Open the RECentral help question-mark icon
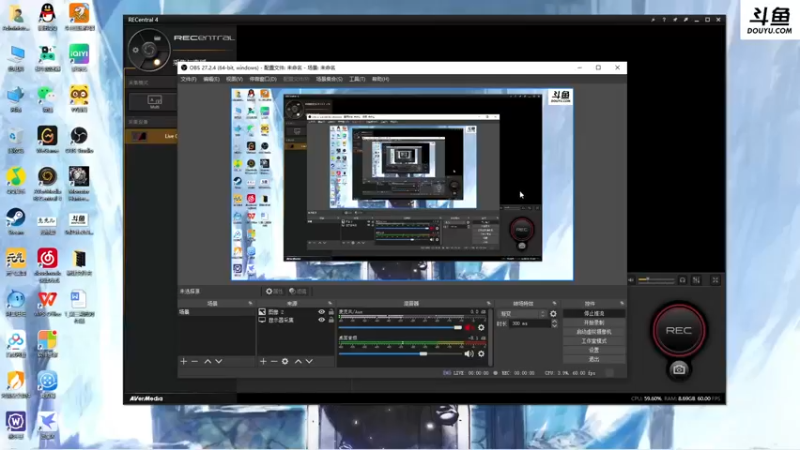The width and height of the screenshot is (800, 450). pyautogui.click(x=664, y=19)
